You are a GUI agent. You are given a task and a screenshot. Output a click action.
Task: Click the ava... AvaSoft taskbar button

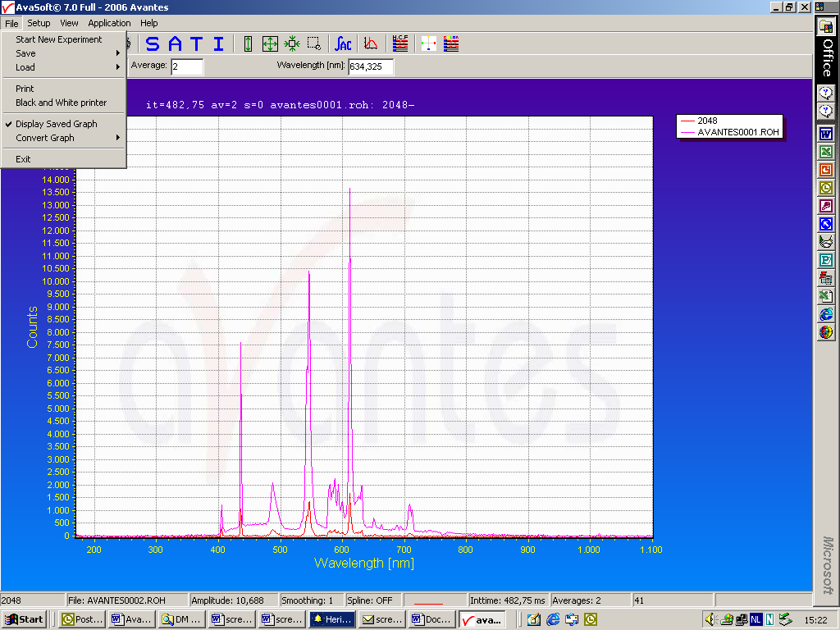pos(482,619)
